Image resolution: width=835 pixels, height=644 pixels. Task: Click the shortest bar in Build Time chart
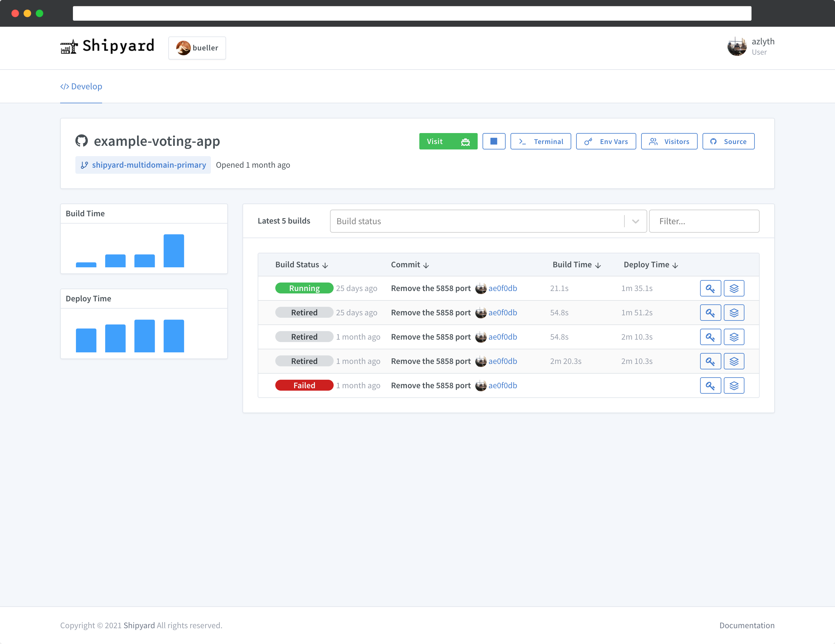tap(86, 265)
